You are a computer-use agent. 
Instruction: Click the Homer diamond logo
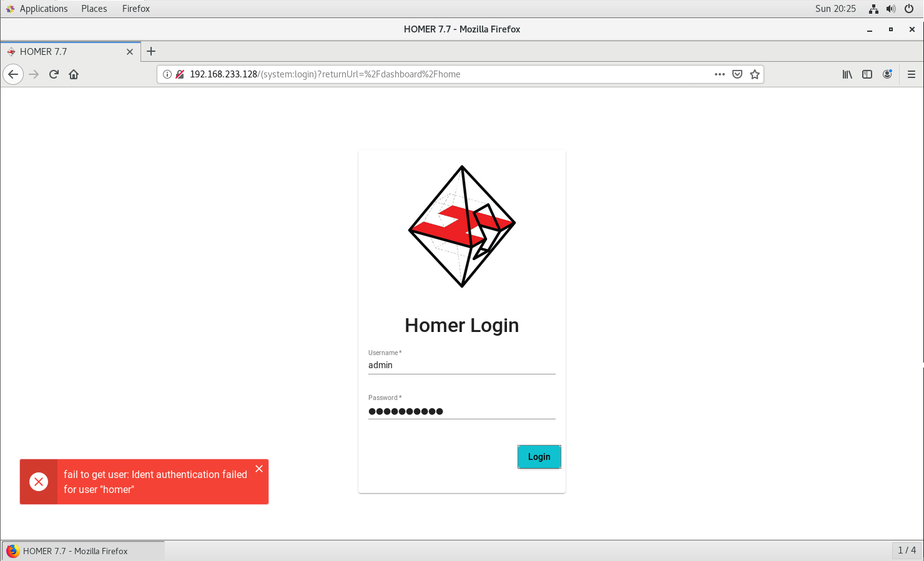462,227
